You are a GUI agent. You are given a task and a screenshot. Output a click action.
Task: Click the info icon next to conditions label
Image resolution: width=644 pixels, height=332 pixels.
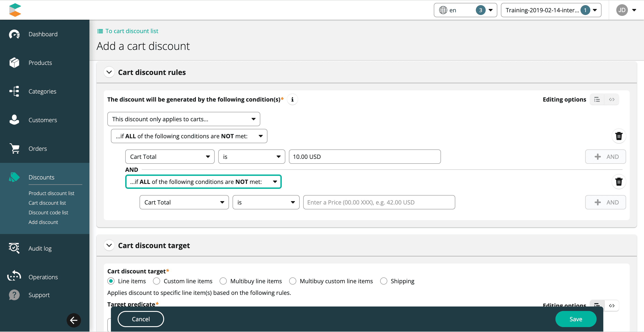(x=292, y=100)
